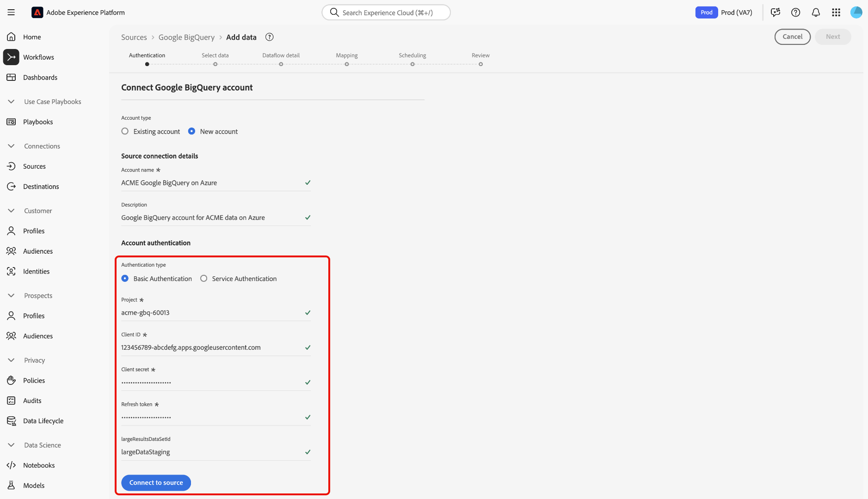Viewport: 868px width, 499px height.
Task: Open Workflows in the sidebar
Action: (x=38, y=57)
